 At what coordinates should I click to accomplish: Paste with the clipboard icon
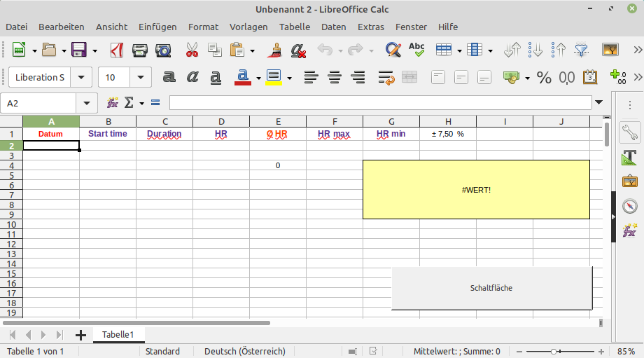click(237, 50)
